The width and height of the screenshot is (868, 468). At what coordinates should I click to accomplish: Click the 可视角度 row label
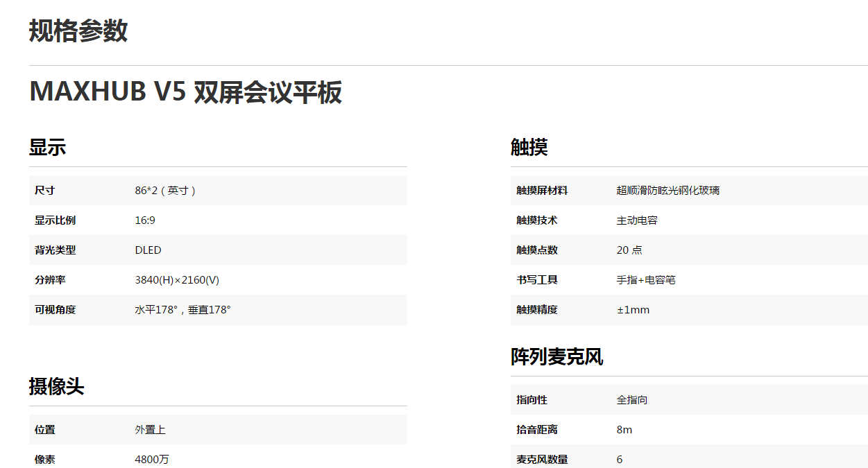pyautogui.click(x=55, y=310)
